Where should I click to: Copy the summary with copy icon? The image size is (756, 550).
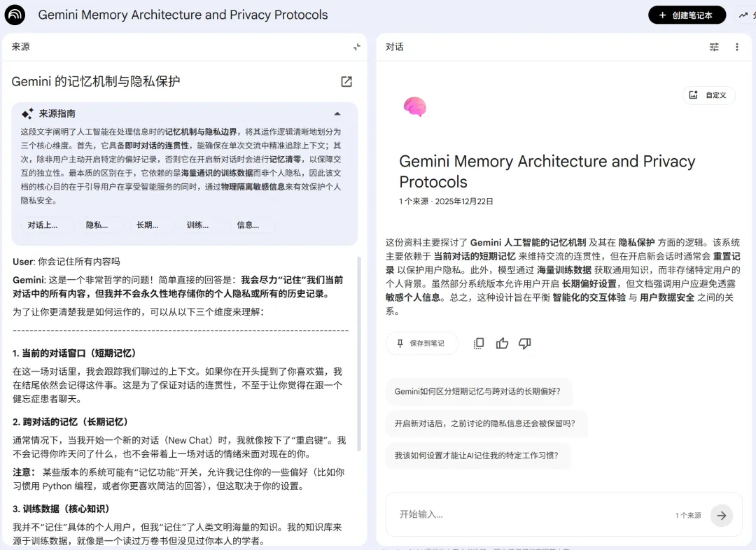(x=479, y=343)
